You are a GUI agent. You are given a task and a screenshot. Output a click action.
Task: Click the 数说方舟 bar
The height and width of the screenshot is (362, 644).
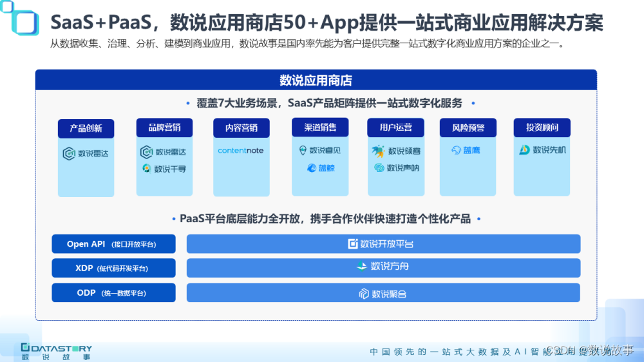(383, 268)
